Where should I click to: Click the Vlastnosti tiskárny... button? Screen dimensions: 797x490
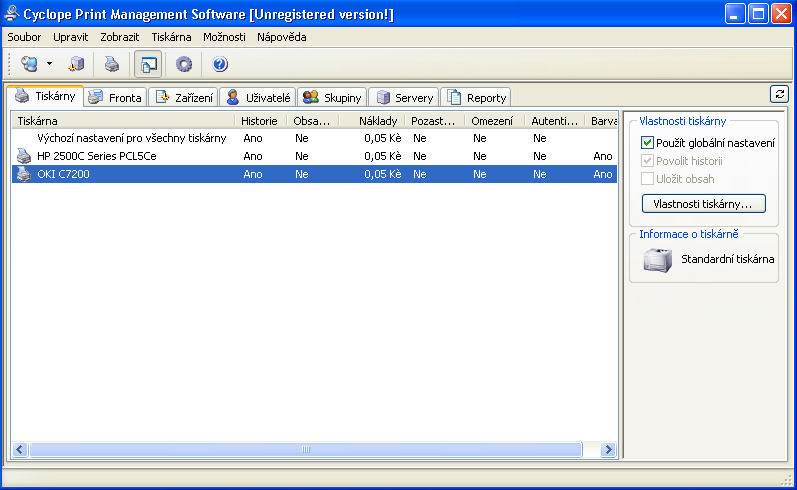tap(703, 204)
